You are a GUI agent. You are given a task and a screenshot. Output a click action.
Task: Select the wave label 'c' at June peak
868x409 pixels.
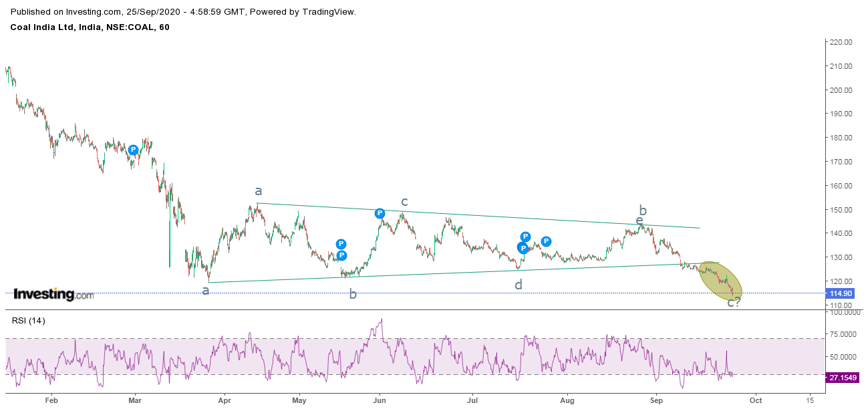[x=404, y=201]
